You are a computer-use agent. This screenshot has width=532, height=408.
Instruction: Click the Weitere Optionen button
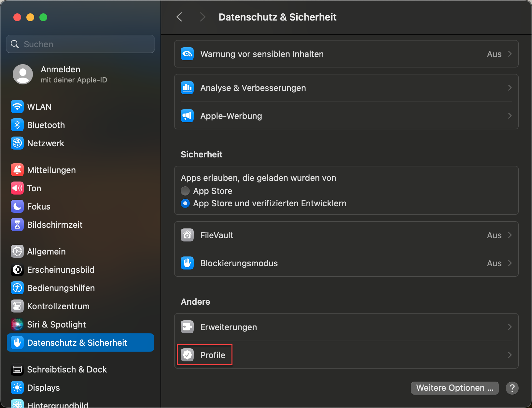[455, 388]
